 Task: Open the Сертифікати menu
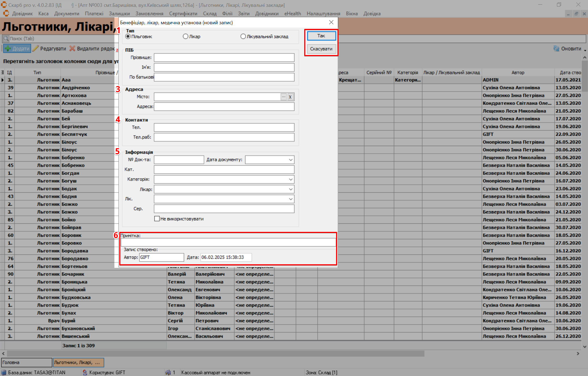[183, 14]
